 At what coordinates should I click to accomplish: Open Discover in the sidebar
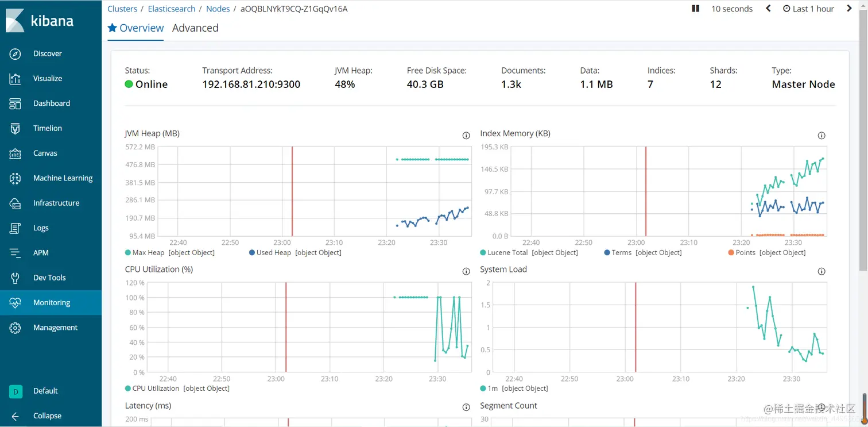pos(48,53)
